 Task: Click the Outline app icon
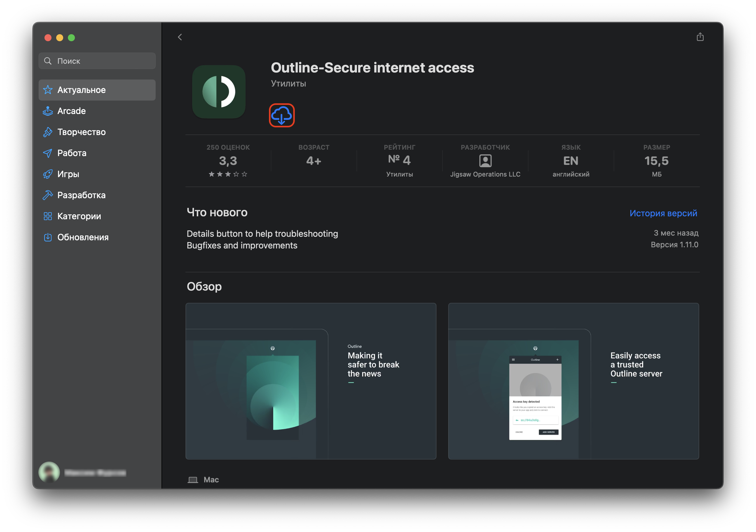(x=219, y=92)
